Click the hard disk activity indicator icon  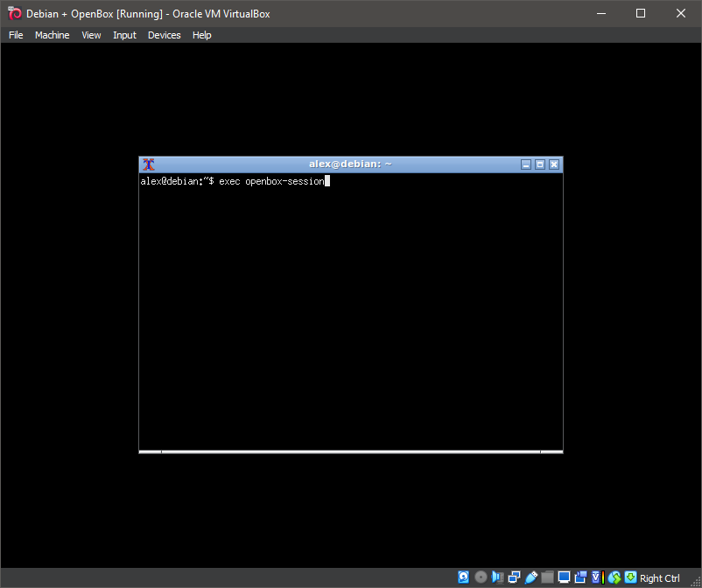pyautogui.click(x=463, y=577)
